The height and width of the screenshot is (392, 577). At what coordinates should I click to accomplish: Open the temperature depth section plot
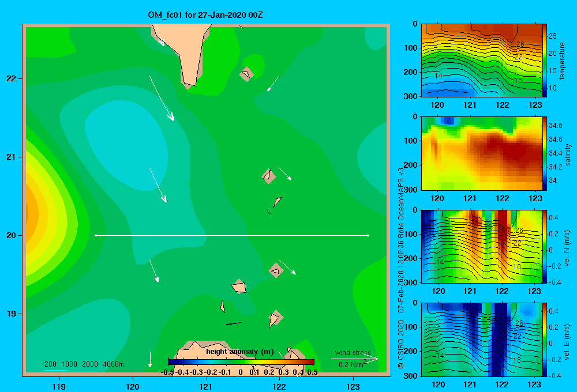482,61
